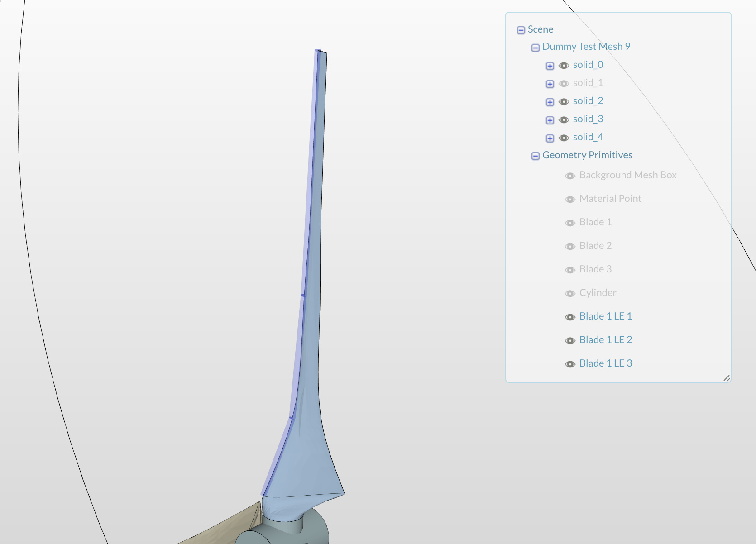Select solid_3 in the scene tree

point(588,119)
